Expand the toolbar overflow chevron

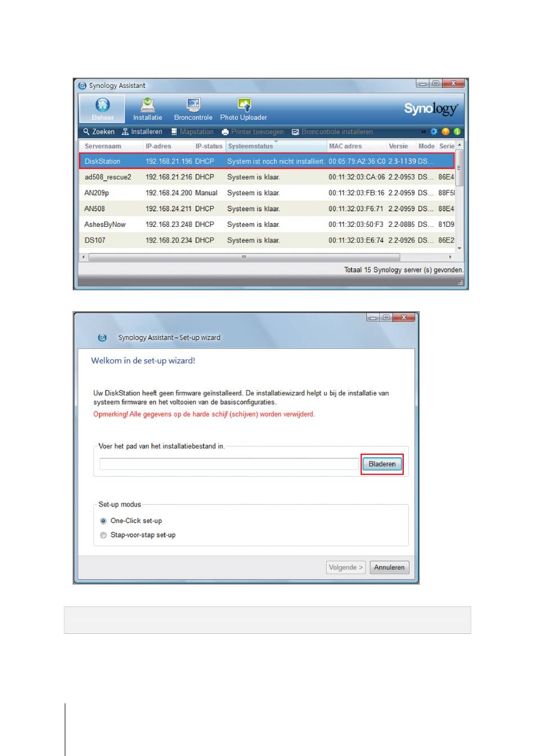pyautogui.click(x=423, y=132)
